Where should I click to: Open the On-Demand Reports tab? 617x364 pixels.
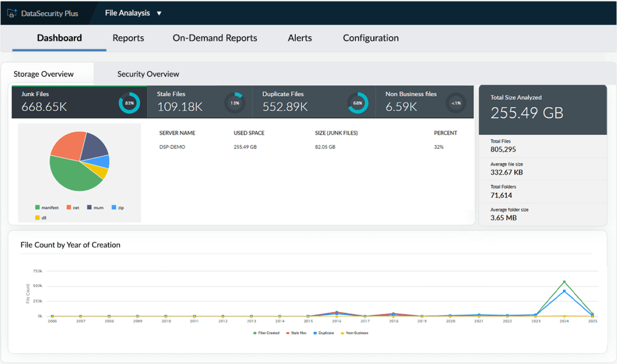coord(215,38)
